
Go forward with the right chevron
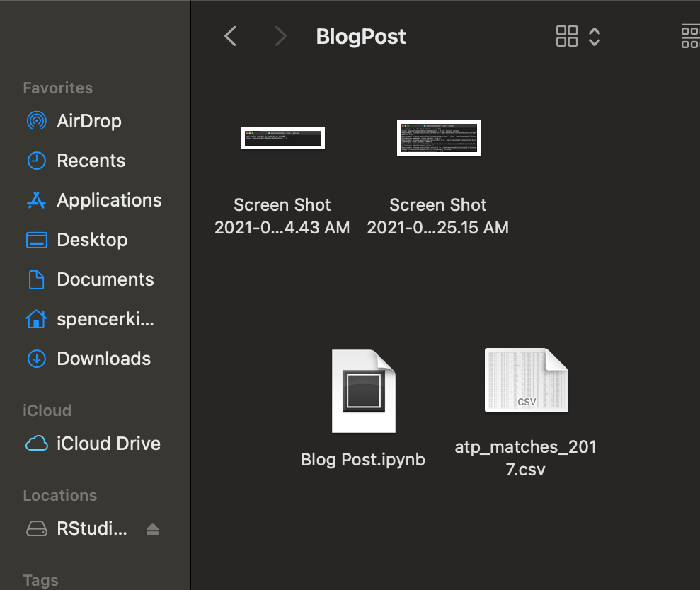coord(280,36)
